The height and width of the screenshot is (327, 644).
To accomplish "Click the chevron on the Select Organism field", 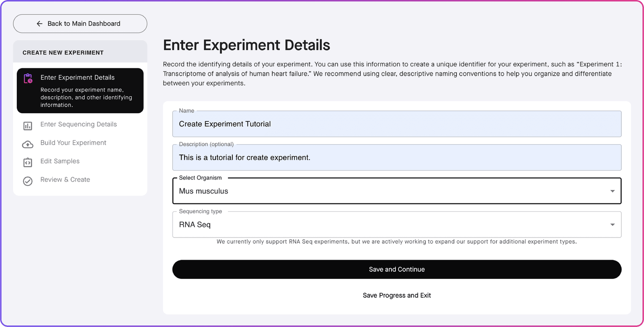I will pyautogui.click(x=613, y=191).
